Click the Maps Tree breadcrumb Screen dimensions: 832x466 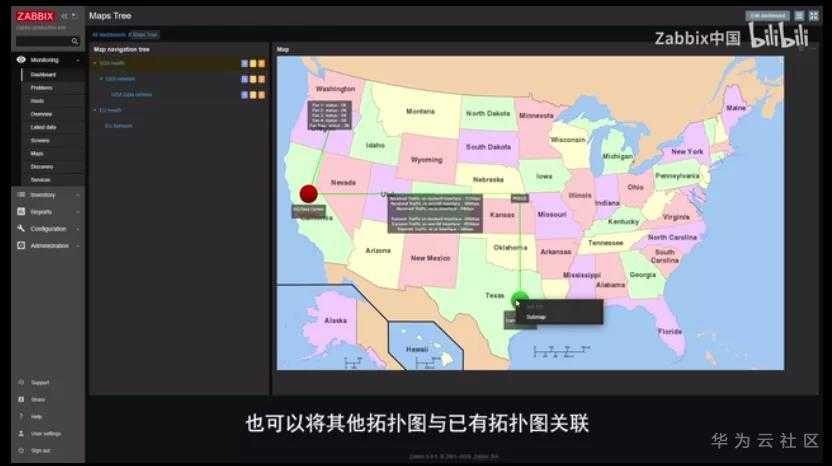pyautogui.click(x=144, y=34)
